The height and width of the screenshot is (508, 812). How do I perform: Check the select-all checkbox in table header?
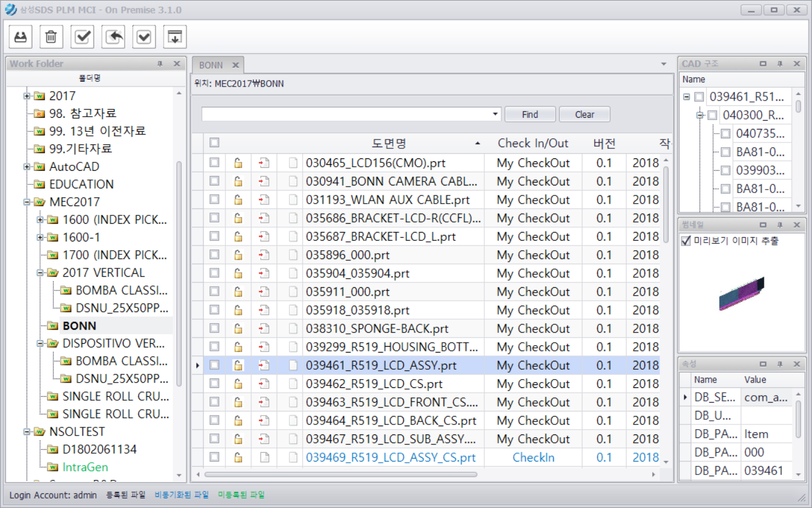[x=214, y=142]
